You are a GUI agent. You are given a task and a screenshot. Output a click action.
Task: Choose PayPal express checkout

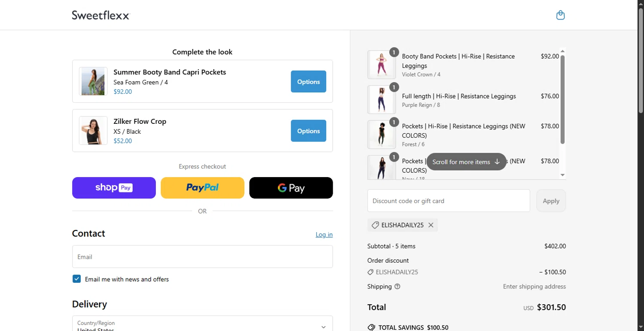click(202, 188)
